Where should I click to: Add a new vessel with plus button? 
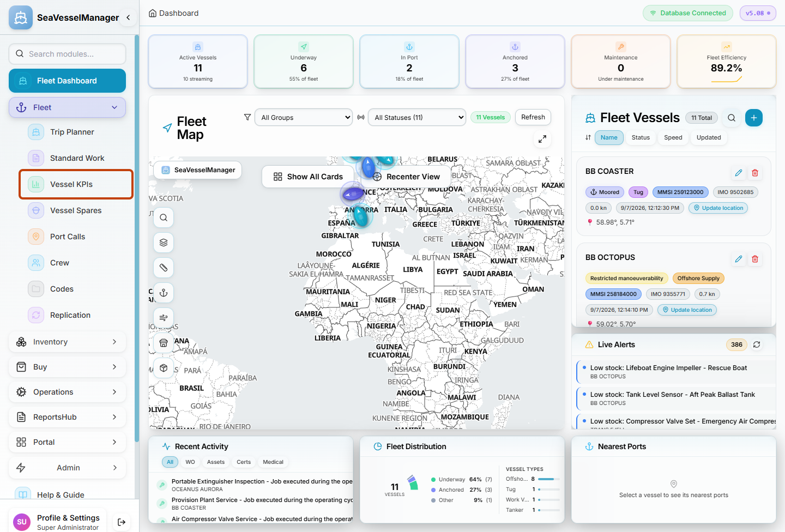tap(754, 118)
